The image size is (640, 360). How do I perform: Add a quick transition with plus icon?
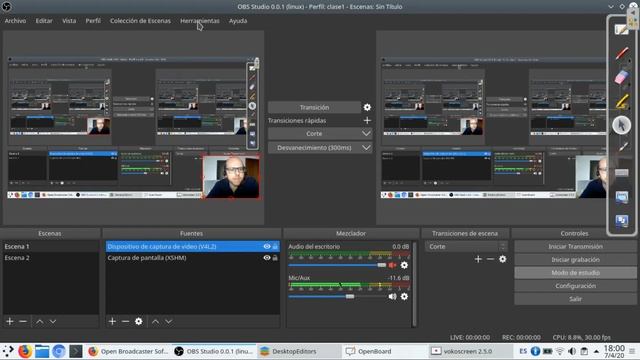(367, 120)
